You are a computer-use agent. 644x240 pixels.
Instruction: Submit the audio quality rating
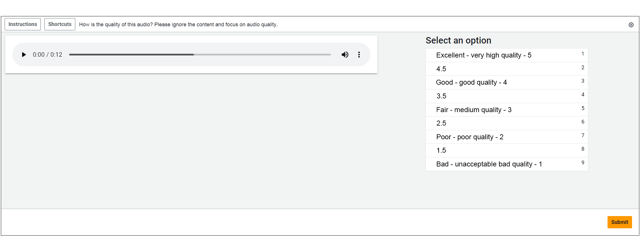tap(619, 222)
